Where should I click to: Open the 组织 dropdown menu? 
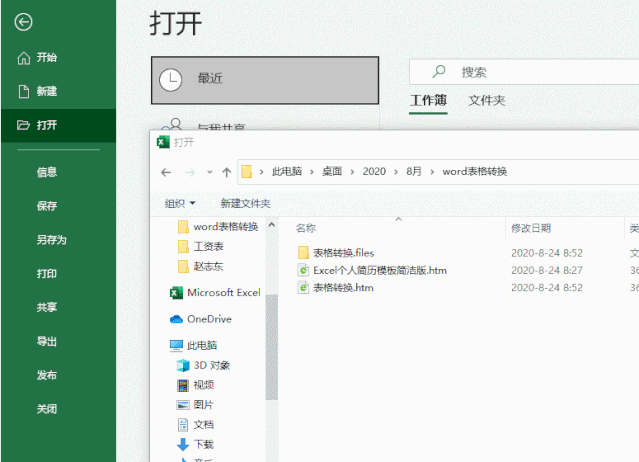pos(180,203)
